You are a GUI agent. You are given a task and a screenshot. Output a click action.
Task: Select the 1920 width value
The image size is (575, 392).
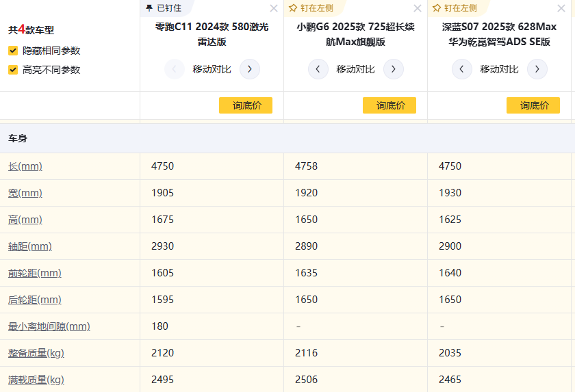coord(306,193)
